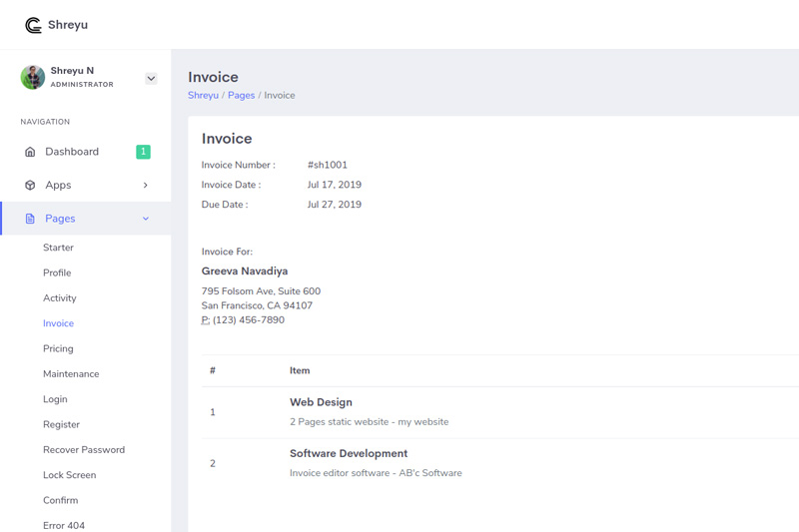Navigate to the Maintenance page
799x532 pixels.
tap(71, 374)
